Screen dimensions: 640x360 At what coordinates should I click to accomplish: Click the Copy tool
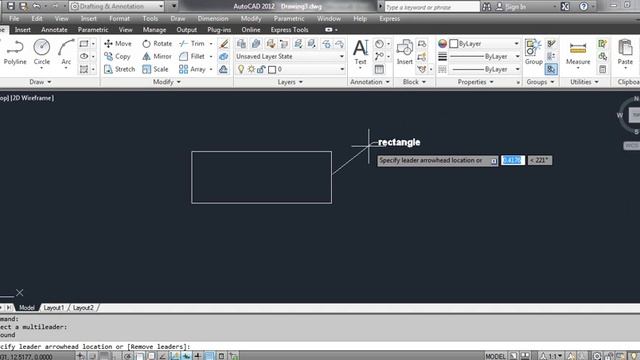coord(117,56)
